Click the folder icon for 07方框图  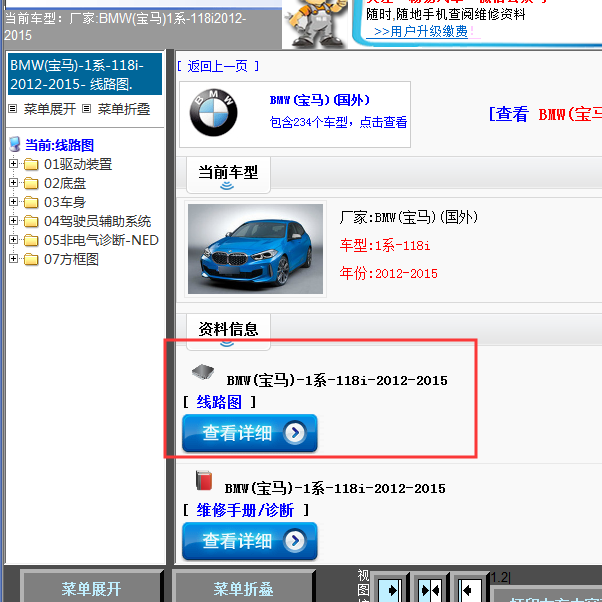point(31,259)
